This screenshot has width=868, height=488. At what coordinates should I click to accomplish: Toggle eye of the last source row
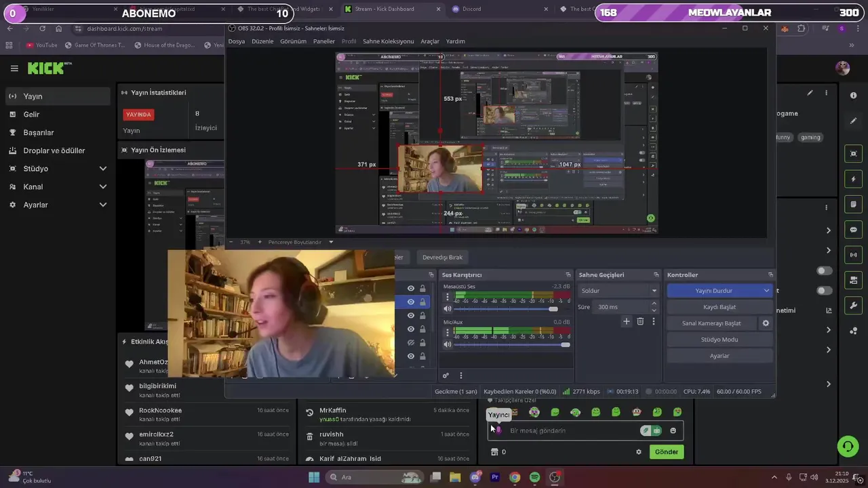[x=410, y=356]
